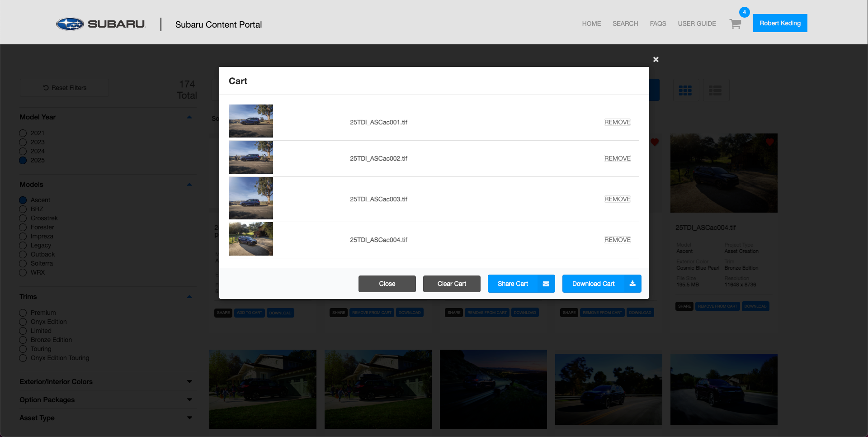Open background thumbnail of 25TDI_ASCac004.tif
Image resolution: width=868 pixels, height=437 pixels.
724,173
